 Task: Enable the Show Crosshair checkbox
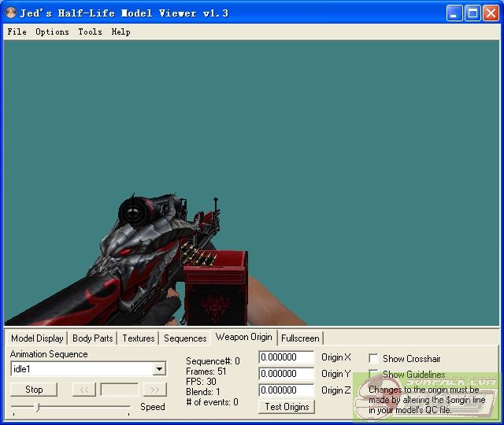373,358
